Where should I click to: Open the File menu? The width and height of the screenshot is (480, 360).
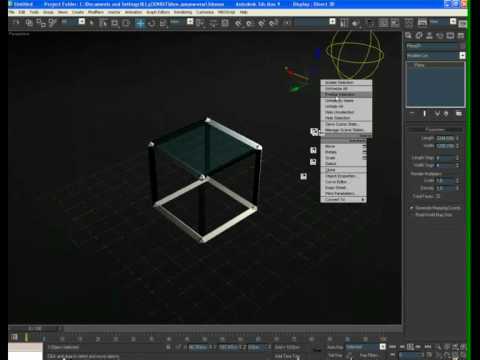pyautogui.click(x=12, y=12)
